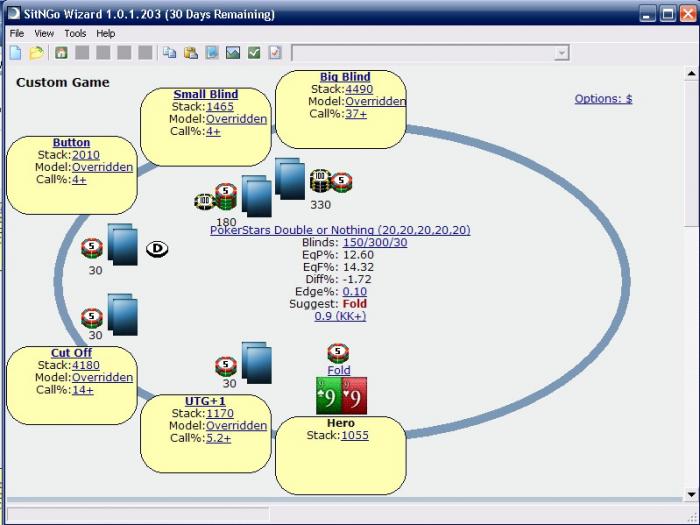Viewport: 700px width, 525px height.
Task: Click the red Fold suggestion text
Action: point(354,304)
